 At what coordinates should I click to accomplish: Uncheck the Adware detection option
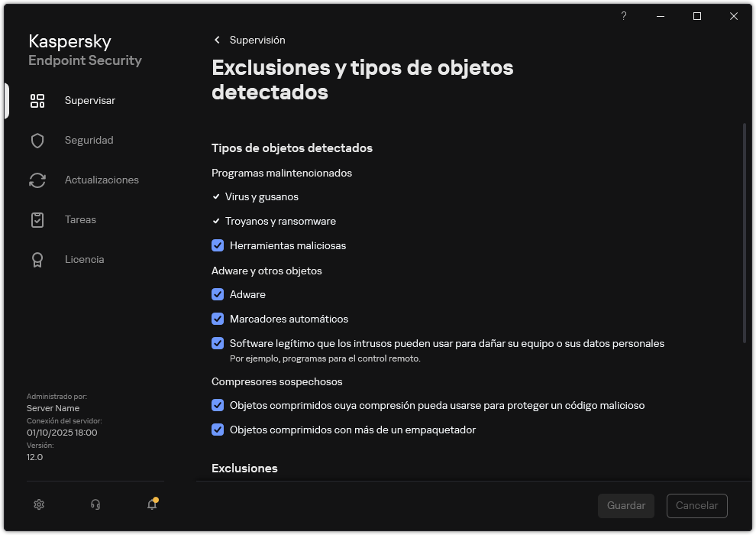point(218,294)
